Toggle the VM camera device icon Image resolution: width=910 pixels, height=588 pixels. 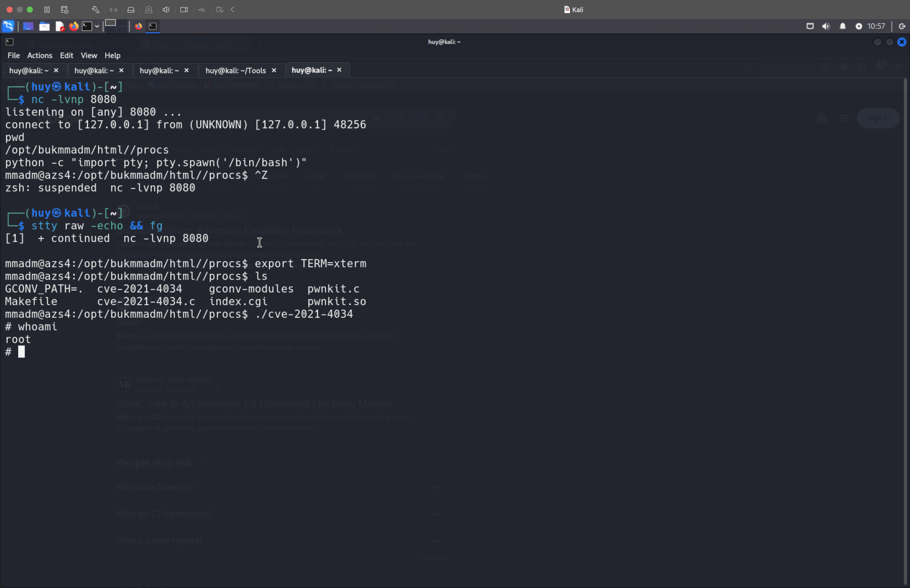(184, 10)
